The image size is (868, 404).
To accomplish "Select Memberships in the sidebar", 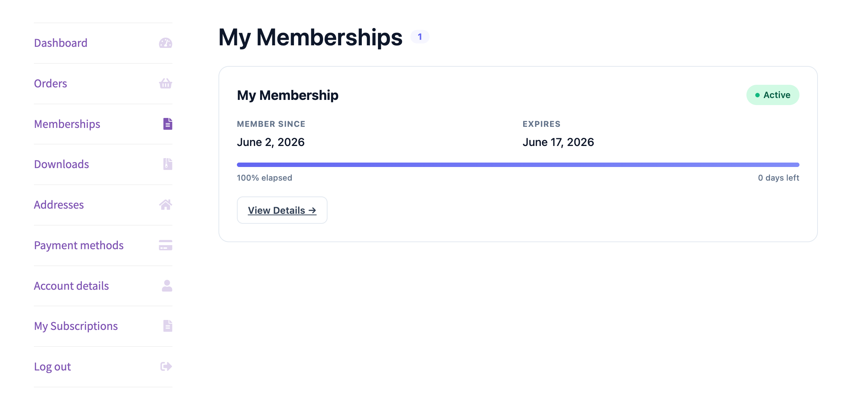I will click(x=67, y=124).
